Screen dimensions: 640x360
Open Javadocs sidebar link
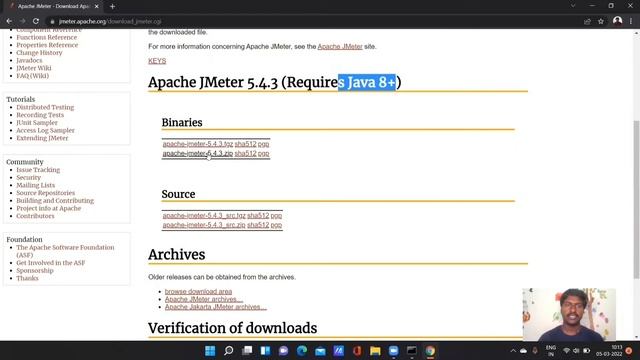tap(29, 60)
